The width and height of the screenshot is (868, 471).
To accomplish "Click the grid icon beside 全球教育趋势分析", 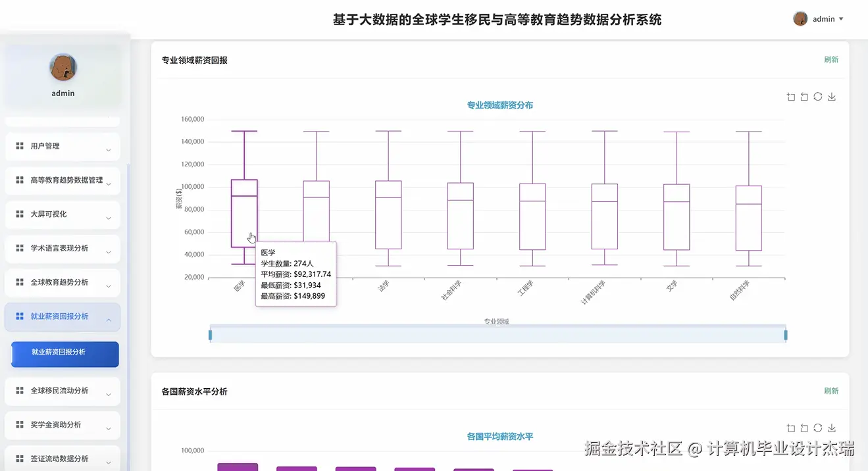I will (20, 282).
